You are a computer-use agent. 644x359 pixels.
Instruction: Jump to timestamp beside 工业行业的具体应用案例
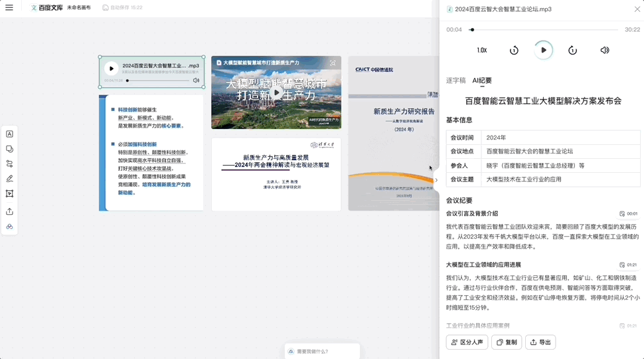pos(628,326)
